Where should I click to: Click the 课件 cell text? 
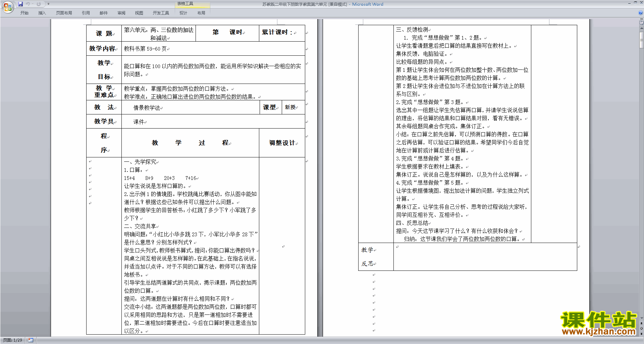[139, 122]
